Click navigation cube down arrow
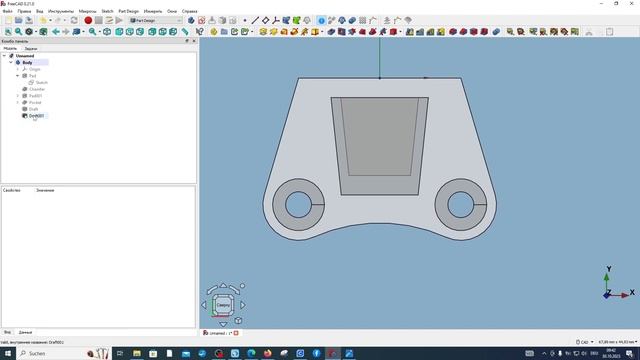 pos(223,324)
